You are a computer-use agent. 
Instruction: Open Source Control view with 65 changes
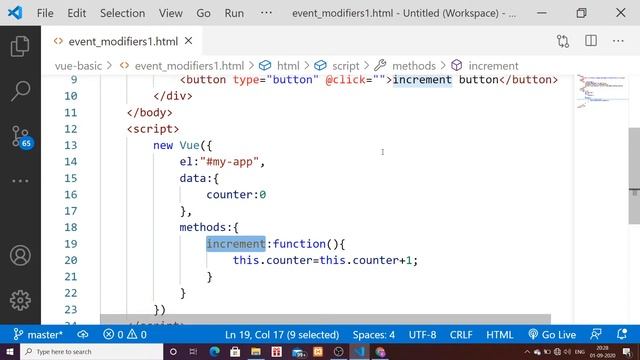[x=21, y=138]
